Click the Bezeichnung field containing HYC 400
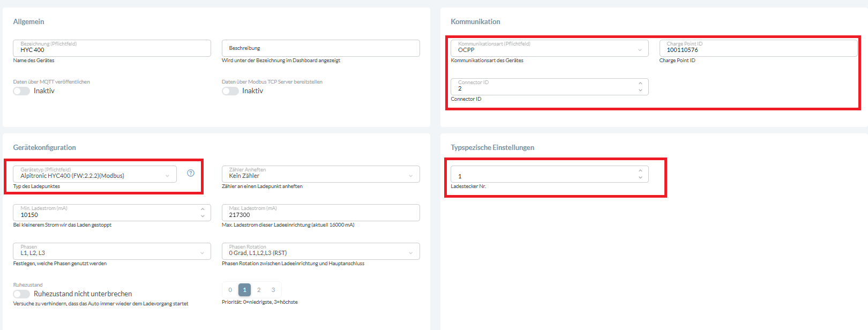 point(111,48)
